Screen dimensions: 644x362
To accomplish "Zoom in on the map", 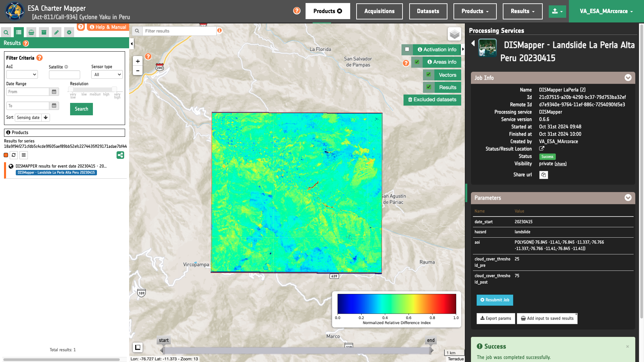I will point(138,61).
